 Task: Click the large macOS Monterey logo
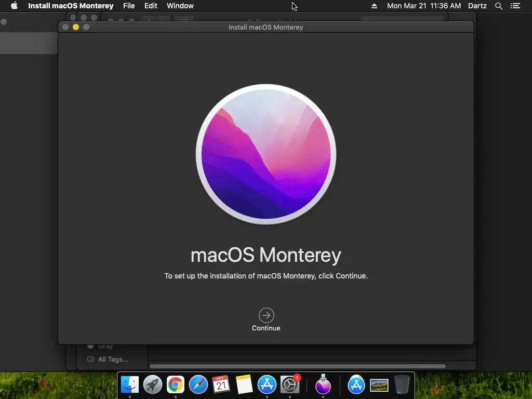[x=266, y=154]
